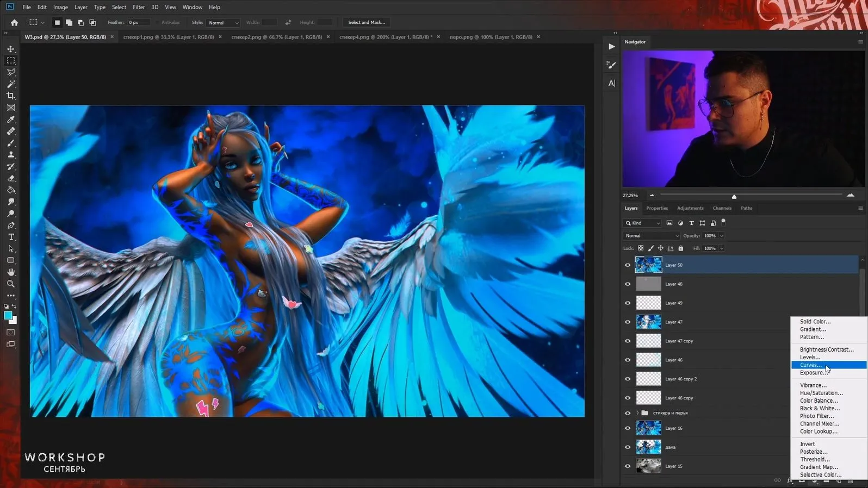
Task: Select the Rectangular Marquee tool in the toolbar
Action: [11, 60]
